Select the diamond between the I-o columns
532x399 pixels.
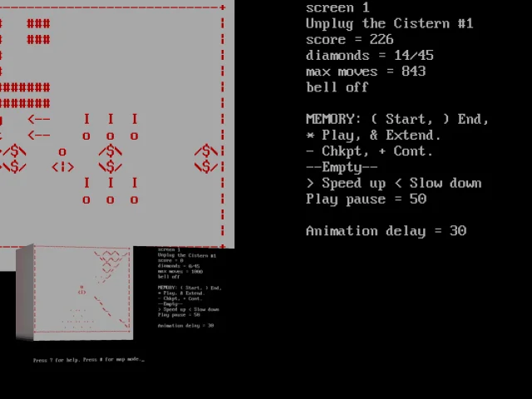click(111, 159)
